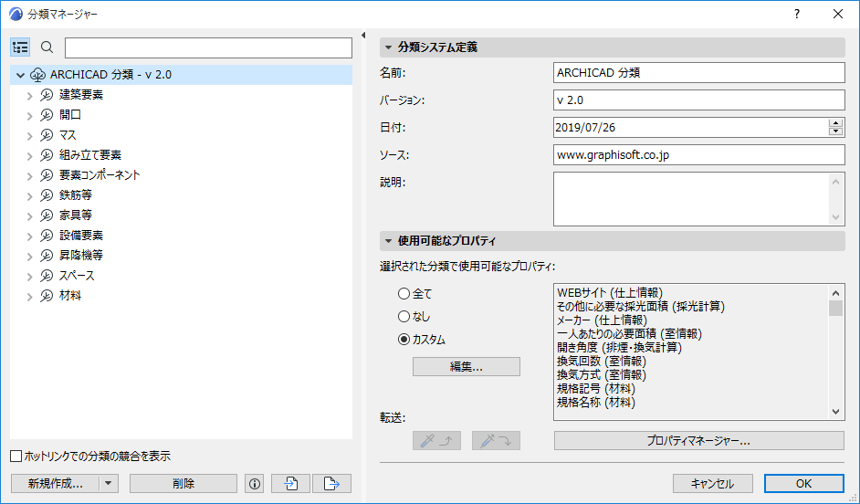Confirm with the OK button
This screenshot has width=860, height=504.
[x=804, y=484]
